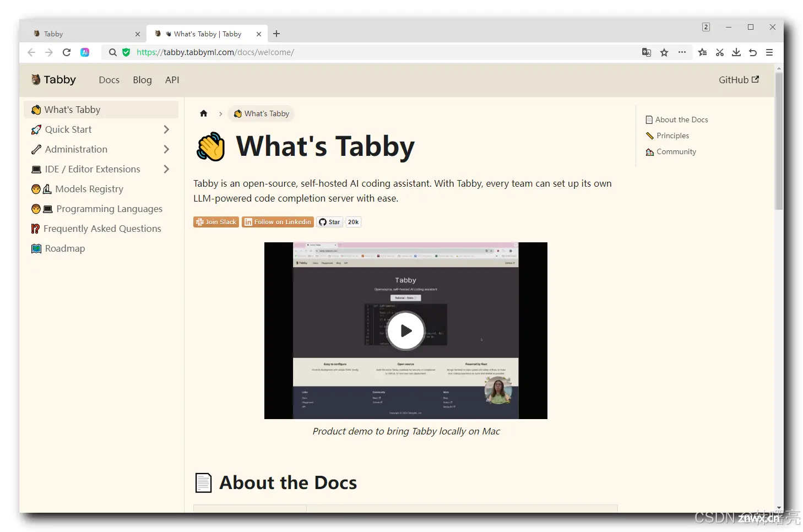The height and width of the screenshot is (532, 803).
Task: Open the AI assistant icon in toolbar
Action: 85,52
